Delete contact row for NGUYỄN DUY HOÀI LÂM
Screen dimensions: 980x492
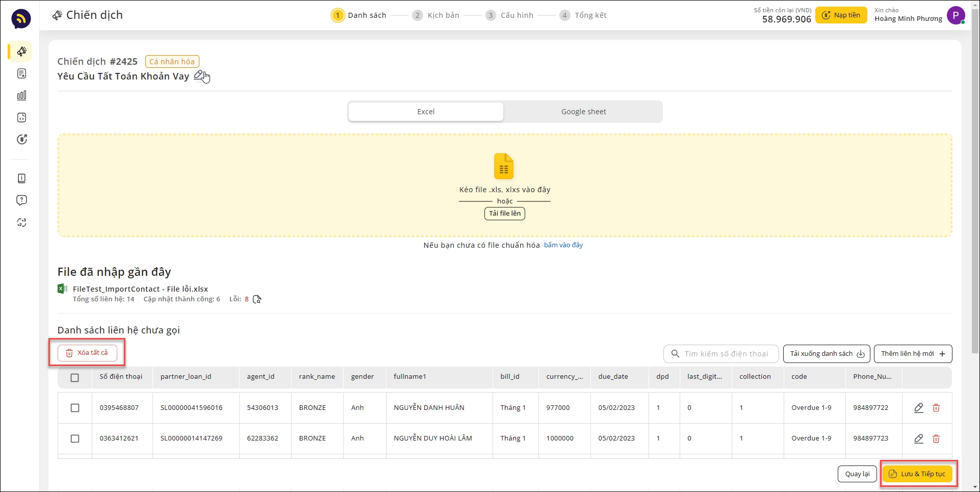(x=936, y=438)
